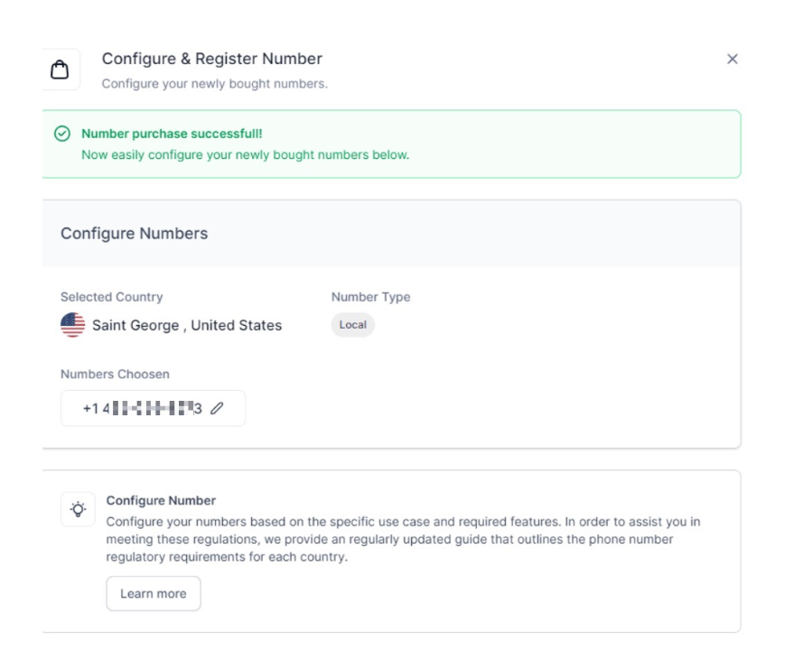Screen dimensions: 812x650
Task: Click the lightbulb tip icon
Action: point(79,509)
